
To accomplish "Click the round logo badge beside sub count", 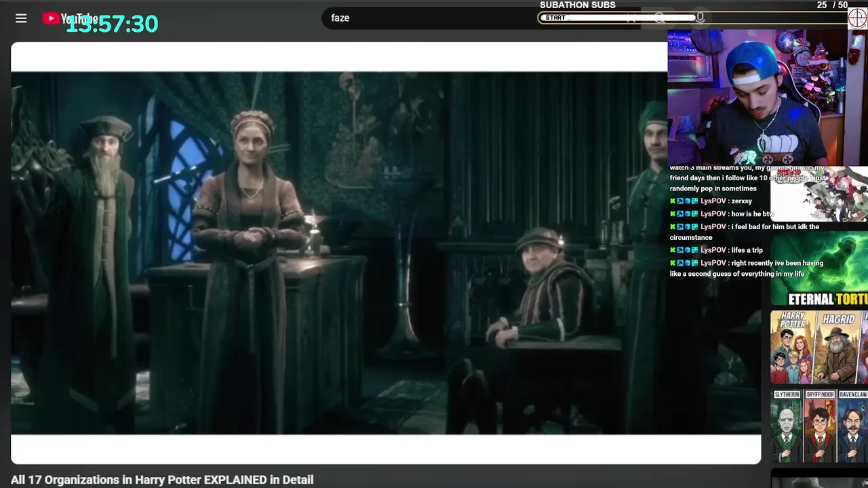I will click(858, 18).
